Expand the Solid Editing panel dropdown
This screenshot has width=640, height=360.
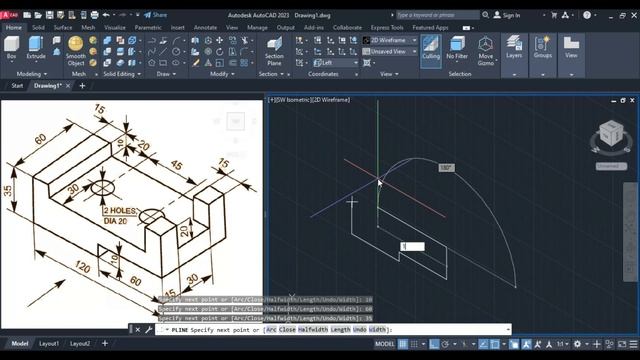[122, 74]
